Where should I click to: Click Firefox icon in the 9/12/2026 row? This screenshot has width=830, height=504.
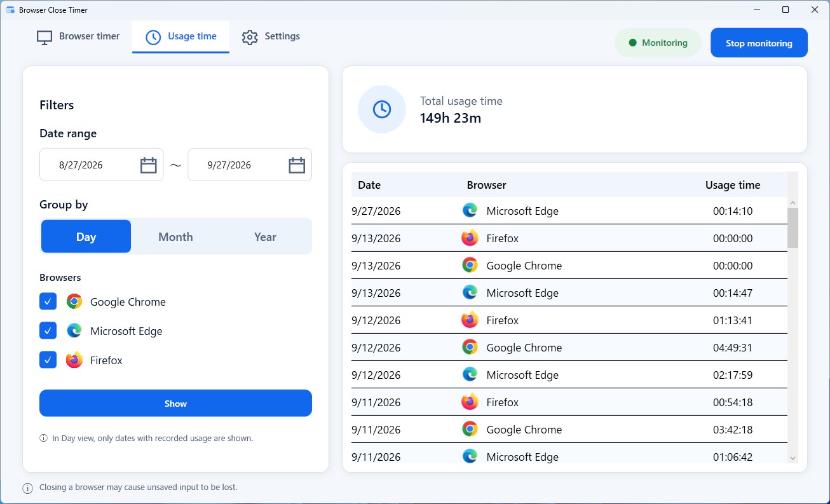click(x=470, y=320)
